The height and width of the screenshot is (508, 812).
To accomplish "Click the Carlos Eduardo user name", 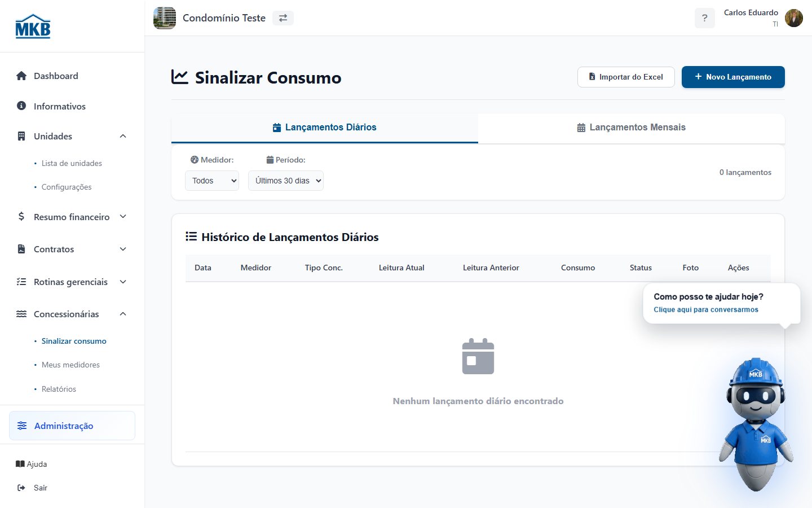I will [x=751, y=12].
